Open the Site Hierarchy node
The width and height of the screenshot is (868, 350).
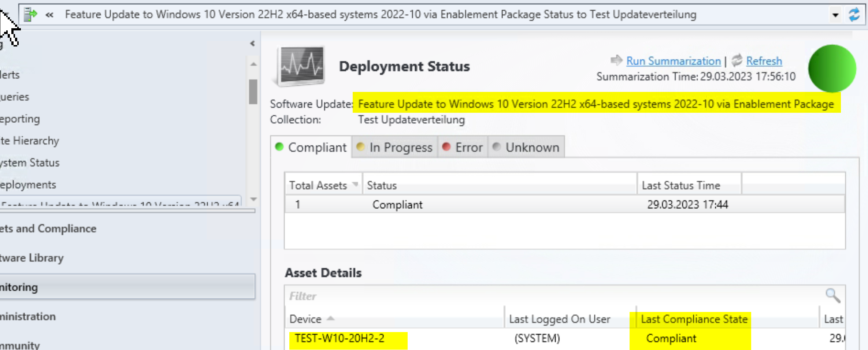pos(29,141)
